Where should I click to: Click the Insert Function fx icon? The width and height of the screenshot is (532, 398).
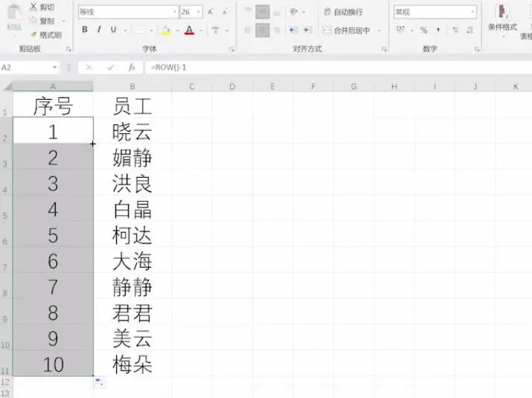click(132, 67)
